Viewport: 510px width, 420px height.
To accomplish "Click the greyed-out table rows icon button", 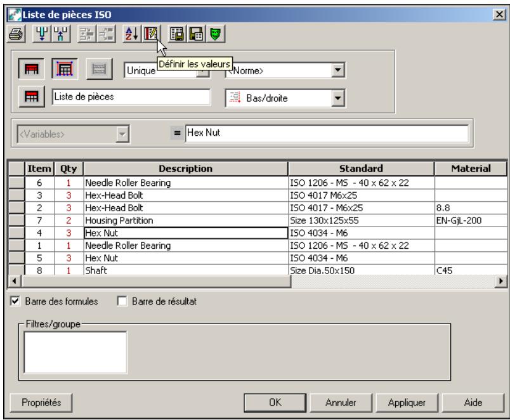I will tap(99, 69).
